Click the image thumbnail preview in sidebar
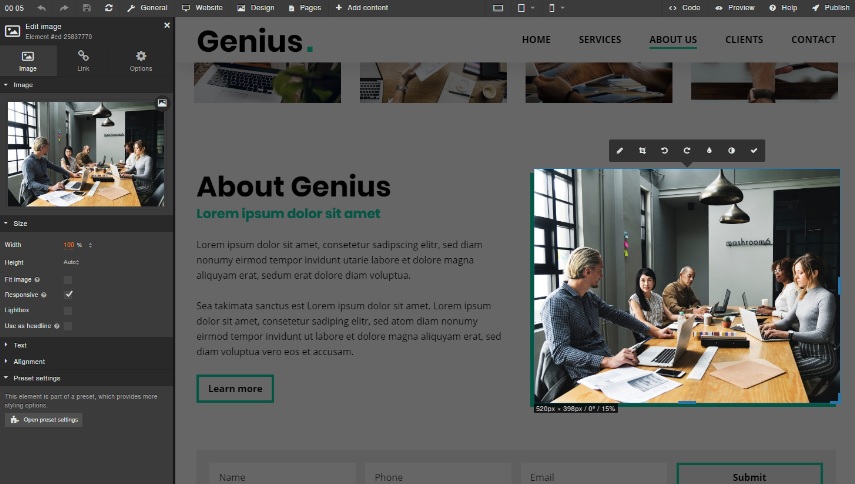This screenshot has width=855, height=484. pos(86,154)
